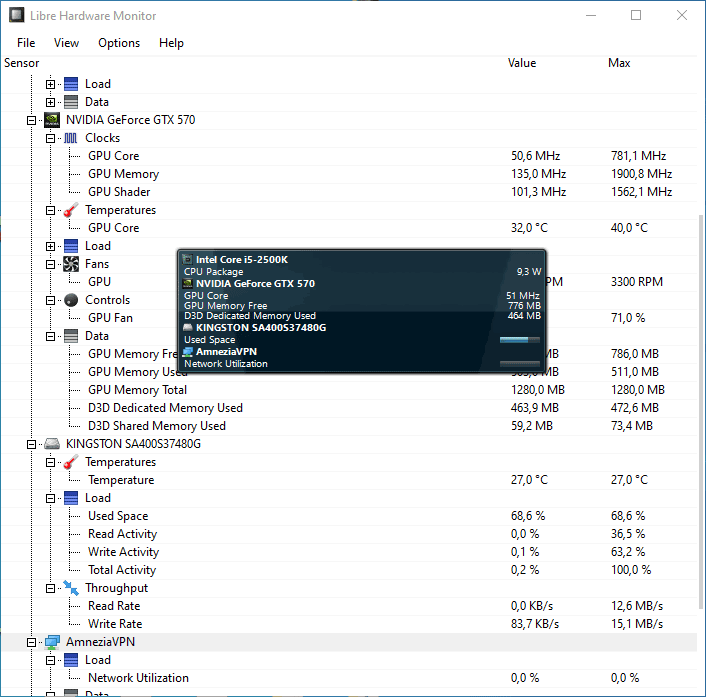Collapse the AmneziaVPN node
Screen dimensions: 706x697
32,643
